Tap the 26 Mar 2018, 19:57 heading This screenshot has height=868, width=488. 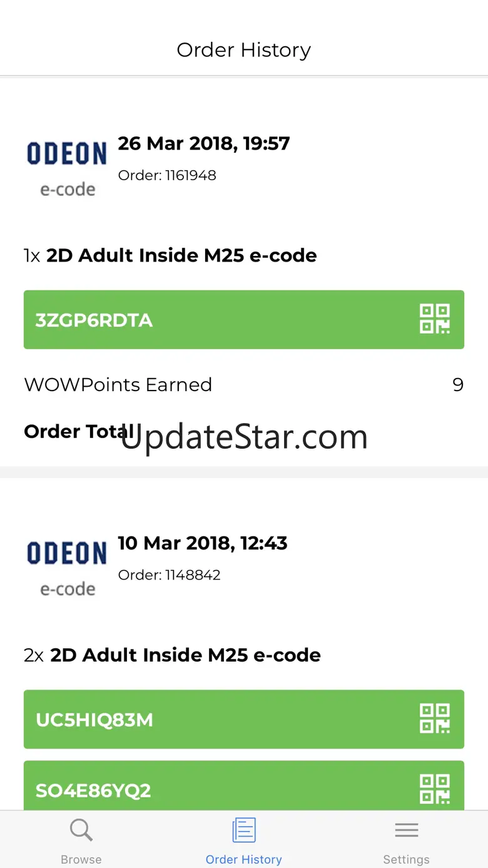click(x=204, y=143)
